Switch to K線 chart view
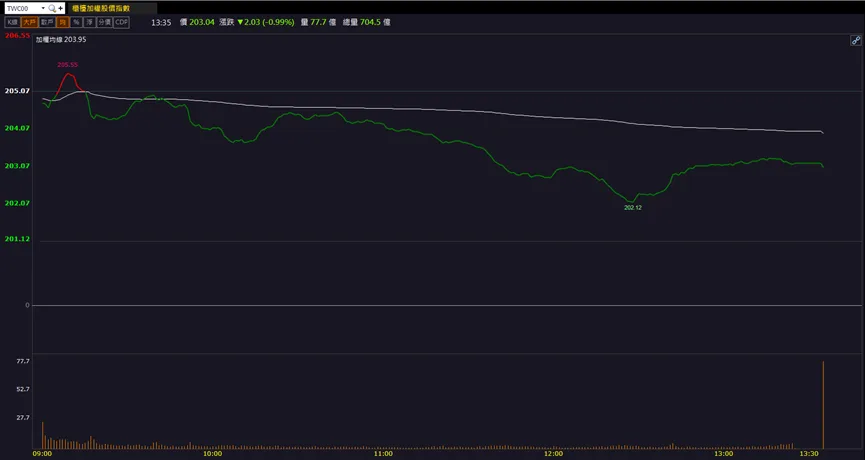 tap(12, 23)
